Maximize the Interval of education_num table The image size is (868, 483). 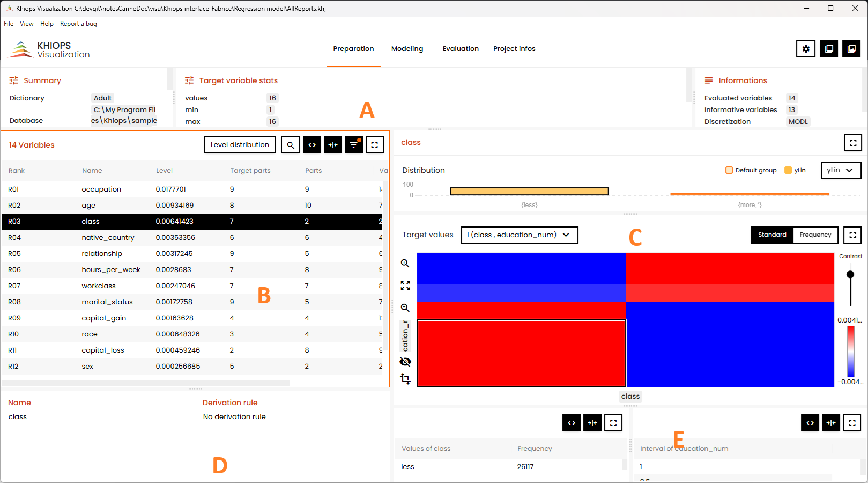(852, 423)
